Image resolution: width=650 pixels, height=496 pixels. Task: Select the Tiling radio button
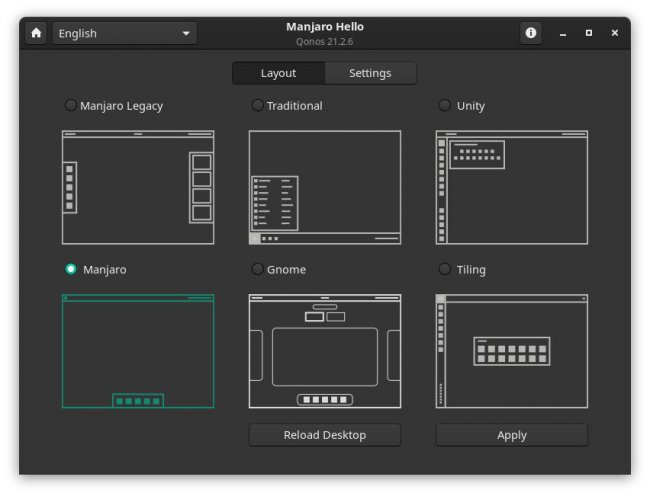444,269
